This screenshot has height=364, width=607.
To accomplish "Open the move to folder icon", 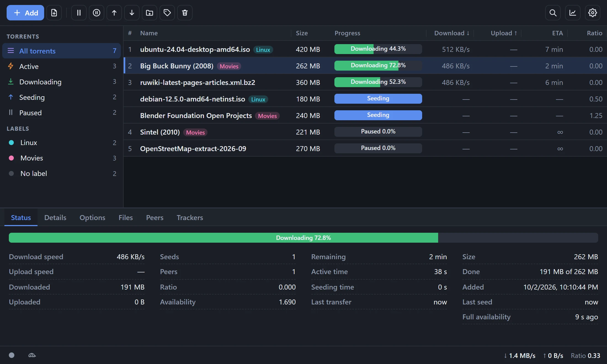I will click(x=150, y=13).
